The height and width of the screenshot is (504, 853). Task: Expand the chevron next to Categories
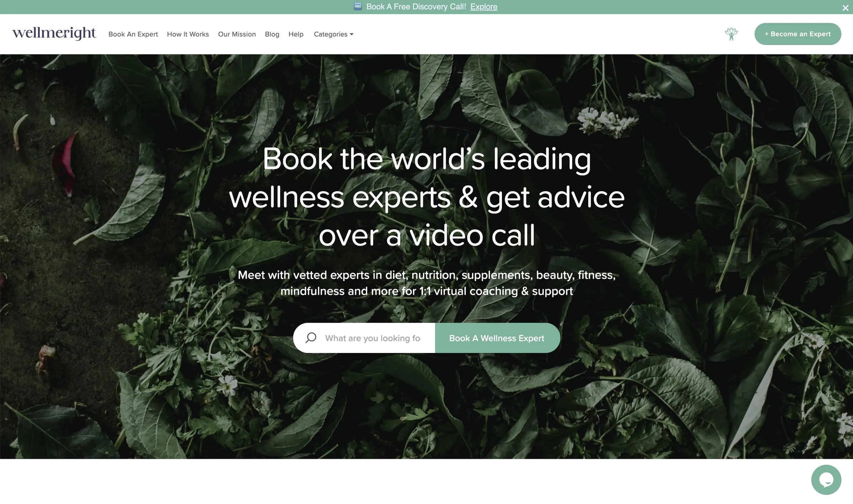click(351, 34)
